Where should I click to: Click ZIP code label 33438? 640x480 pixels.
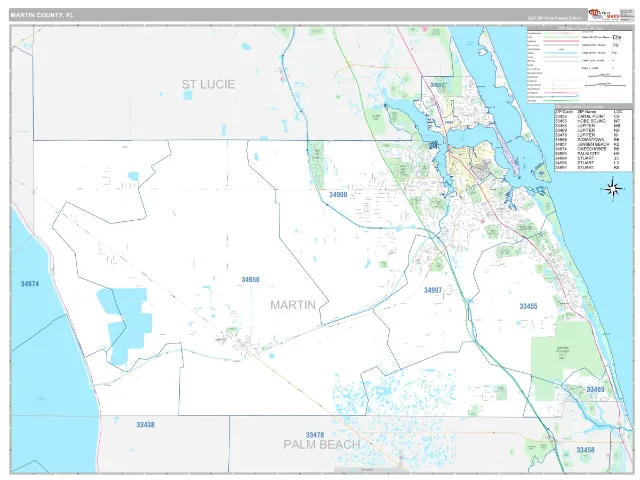coord(145,425)
